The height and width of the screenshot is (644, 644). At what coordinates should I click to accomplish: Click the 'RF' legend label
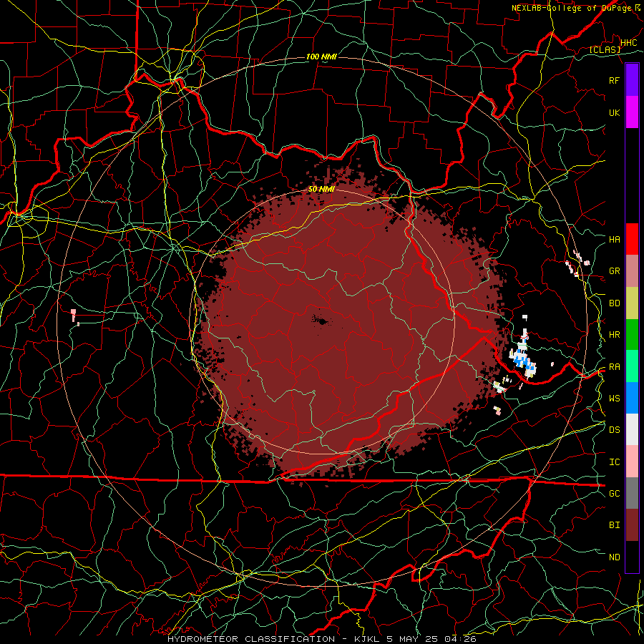tap(614, 80)
